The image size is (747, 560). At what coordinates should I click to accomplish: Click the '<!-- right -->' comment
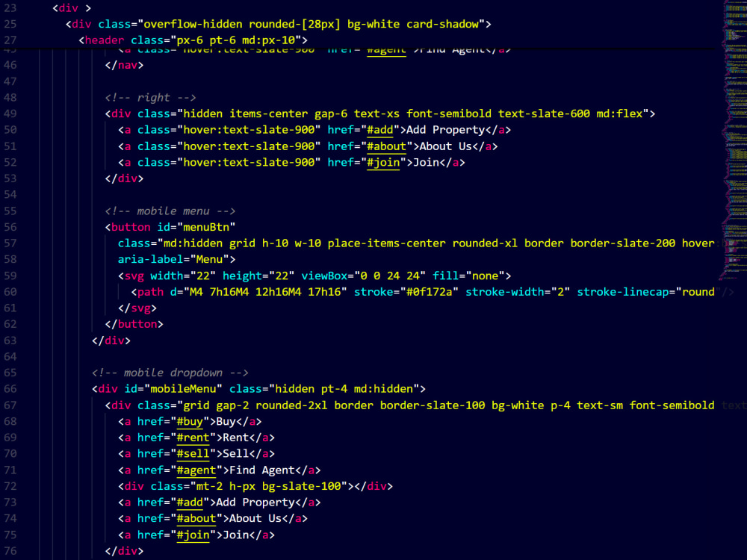coord(151,98)
